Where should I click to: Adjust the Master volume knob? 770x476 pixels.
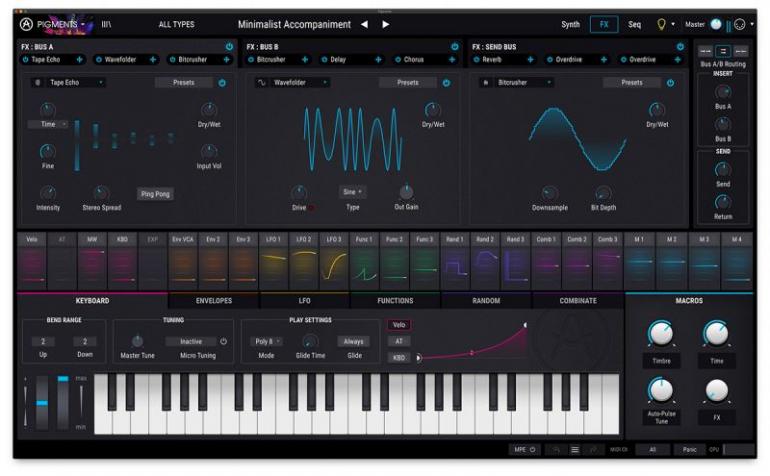click(716, 24)
